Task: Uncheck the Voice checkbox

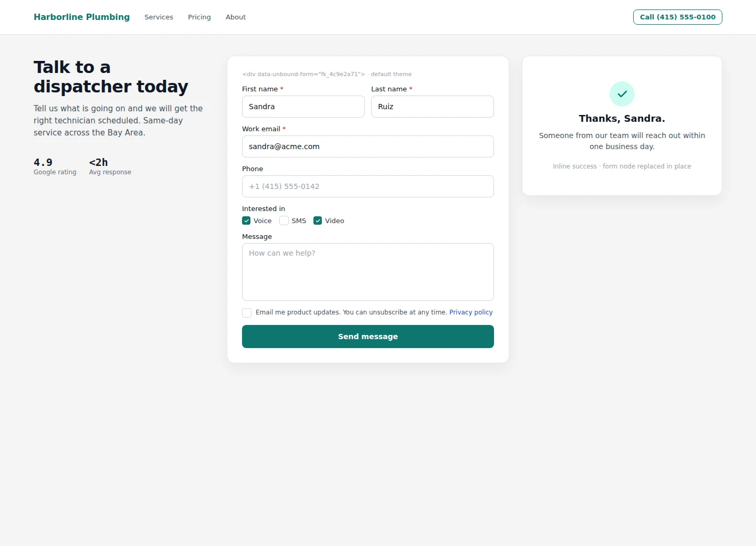Action: click(246, 220)
